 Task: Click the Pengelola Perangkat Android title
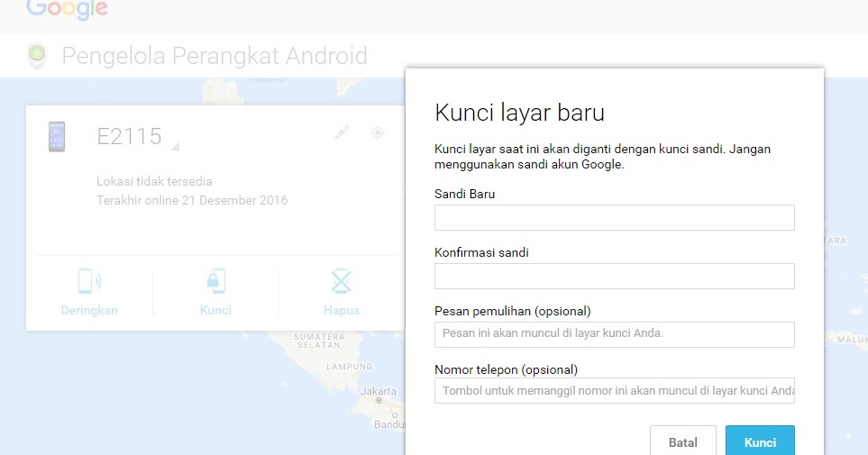[215, 56]
